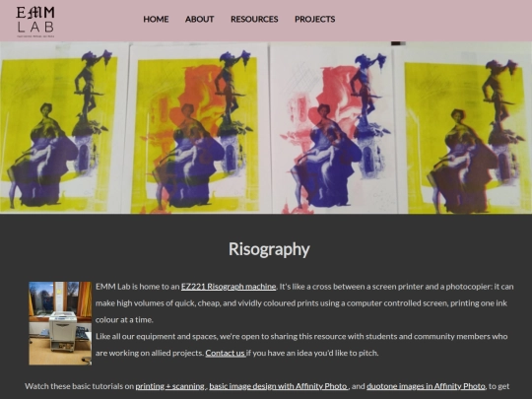532x399 pixels.
Task: Click the sentence describing screen printer cross
Action: pyautogui.click(x=304, y=303)
